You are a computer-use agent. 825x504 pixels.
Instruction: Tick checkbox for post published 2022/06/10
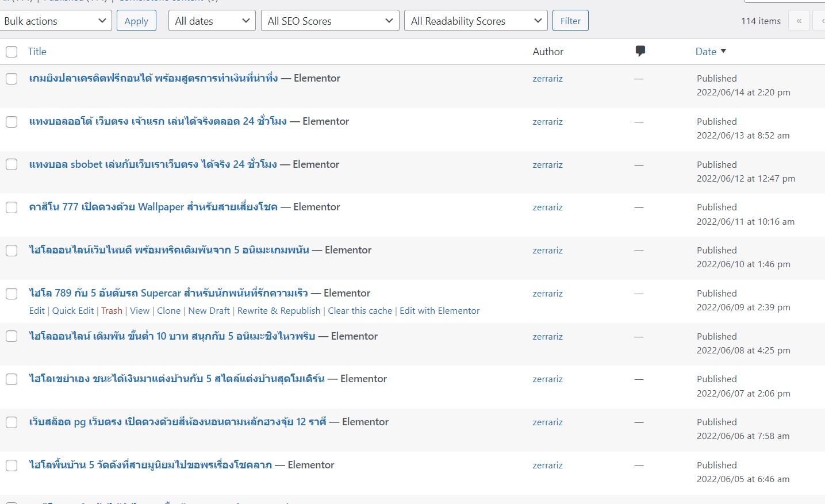click(11, 251)
